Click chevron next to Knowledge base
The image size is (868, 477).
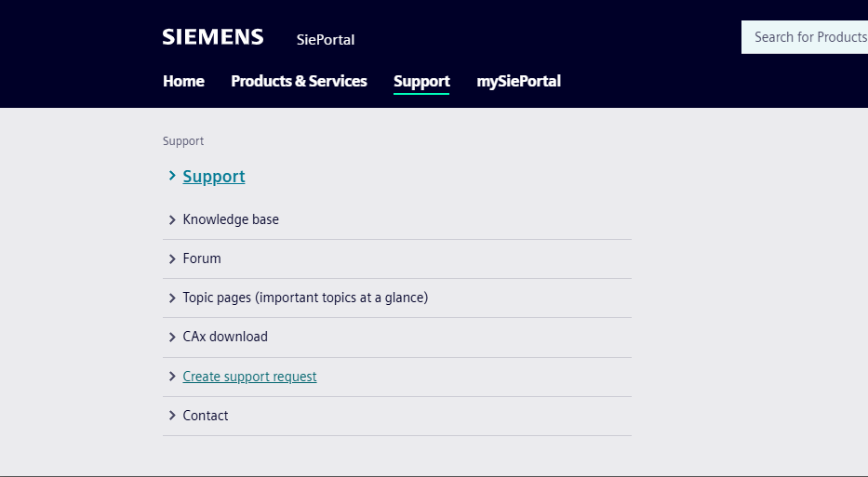(172, 220)
